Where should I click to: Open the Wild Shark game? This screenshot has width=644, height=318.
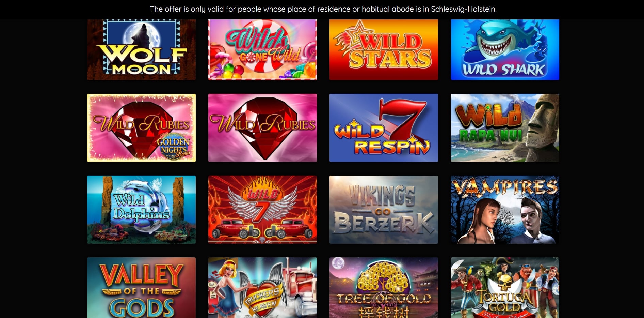[x=505, y=50]
